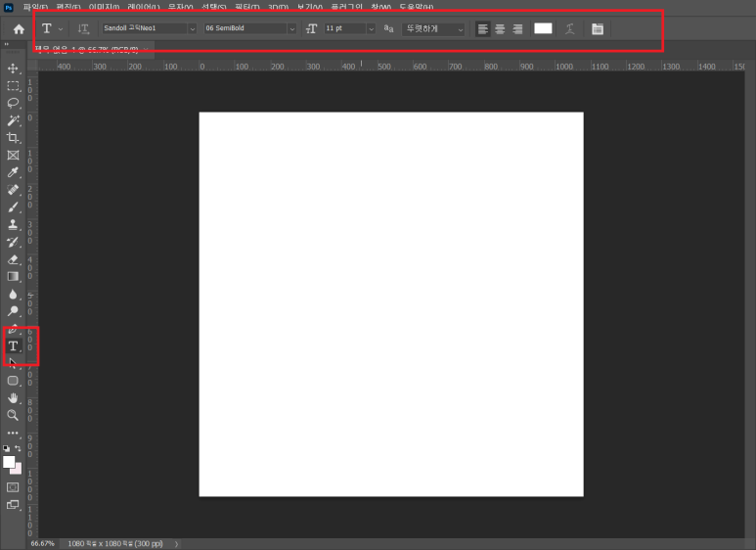Left align the text

[482, 29]
